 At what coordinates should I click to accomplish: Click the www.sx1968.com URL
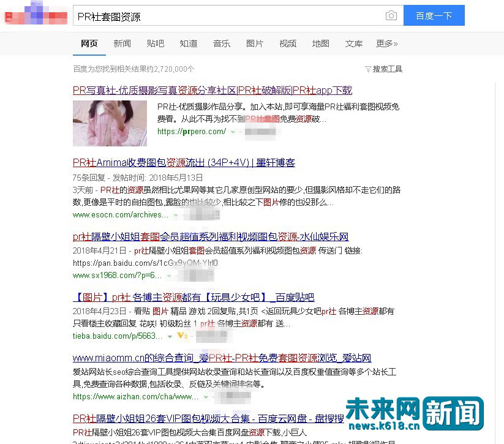pyautogui.click(x=118, y=276)
